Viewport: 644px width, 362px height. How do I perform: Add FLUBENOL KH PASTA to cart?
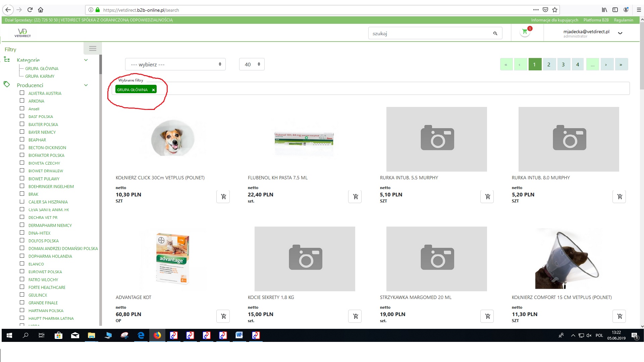click(x=355, y=197)
